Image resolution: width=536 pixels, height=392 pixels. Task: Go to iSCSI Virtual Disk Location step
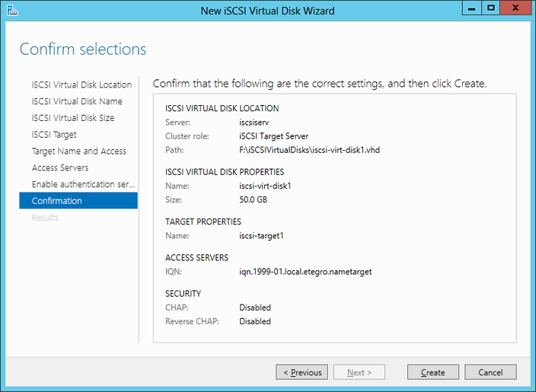[x=81, y=84]
